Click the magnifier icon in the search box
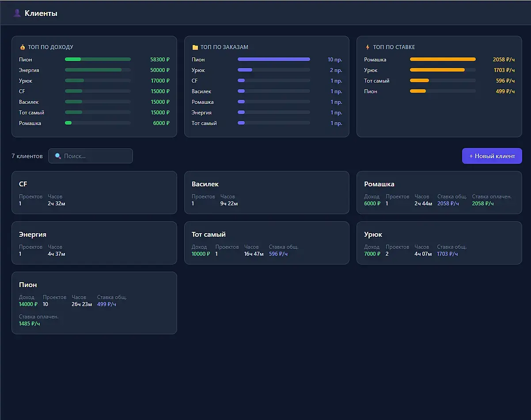The image size is (531, 420). [58, 156]
